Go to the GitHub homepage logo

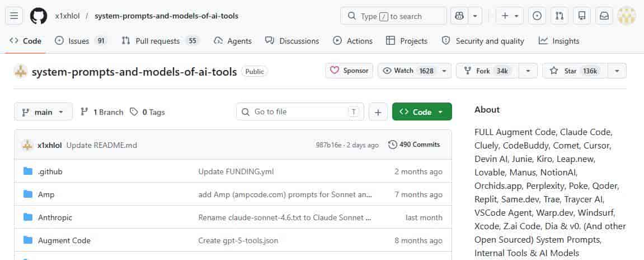point(39,16)
